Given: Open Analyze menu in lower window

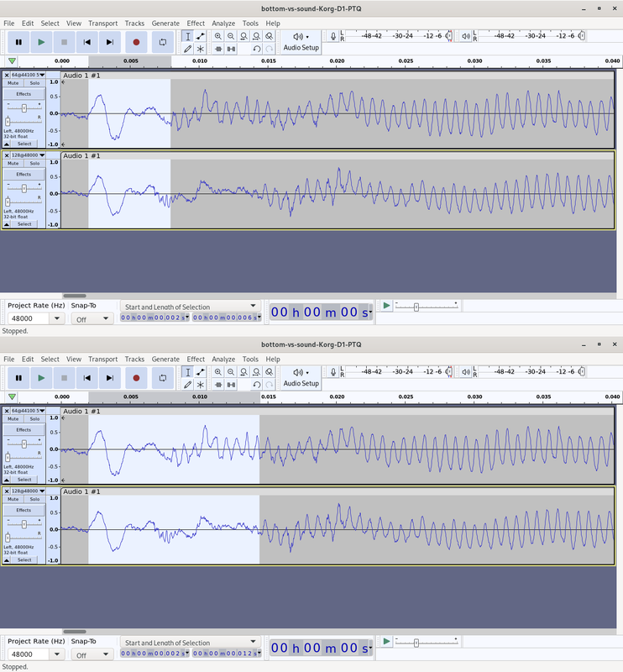Looking at the screenshot, I should click(x=223, y=360).
